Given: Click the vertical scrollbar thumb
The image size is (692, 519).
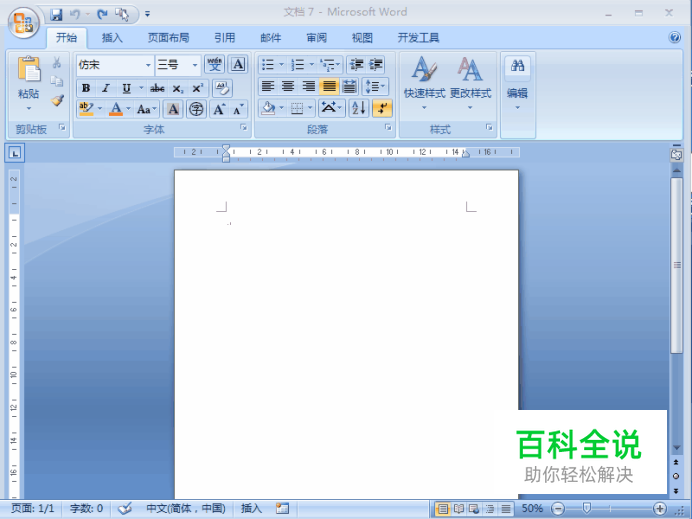Looking at the screenshot, I should [677, 265].
